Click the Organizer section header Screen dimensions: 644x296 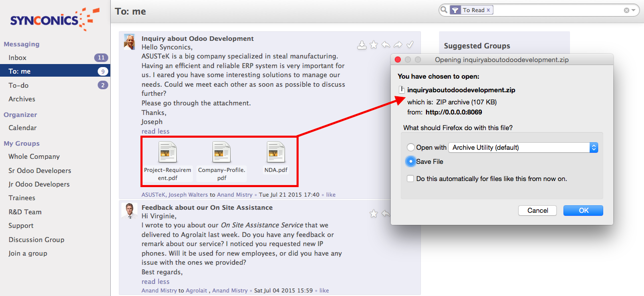(x=20, y=114)
